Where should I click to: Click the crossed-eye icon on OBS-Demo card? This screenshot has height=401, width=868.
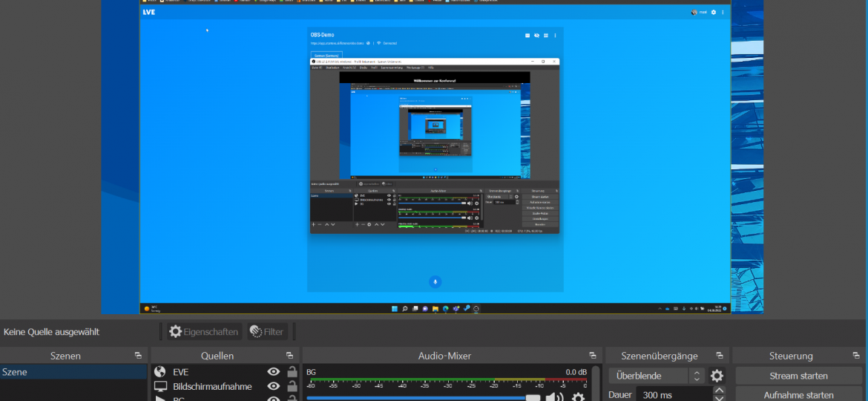[536, 36]
